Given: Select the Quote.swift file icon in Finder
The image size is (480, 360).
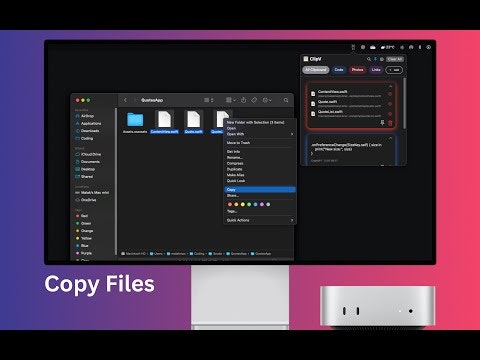Looking at the screenshot, I should click(193, 119).
